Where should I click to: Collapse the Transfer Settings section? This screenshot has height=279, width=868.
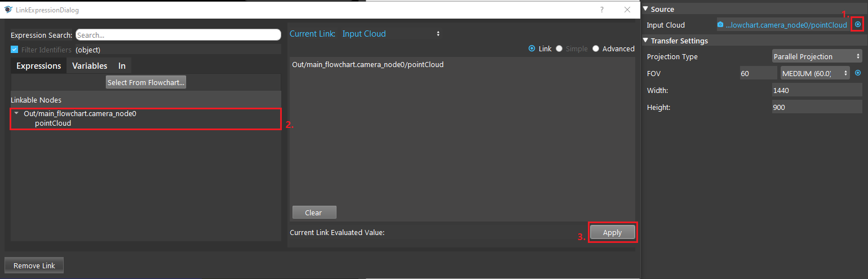pos(646,41)
